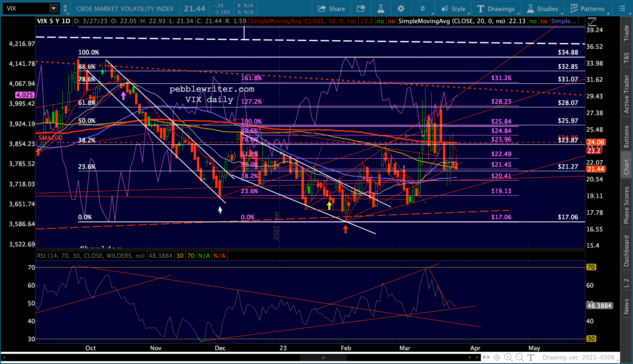Open the list options menu icon

click(622, 9)
